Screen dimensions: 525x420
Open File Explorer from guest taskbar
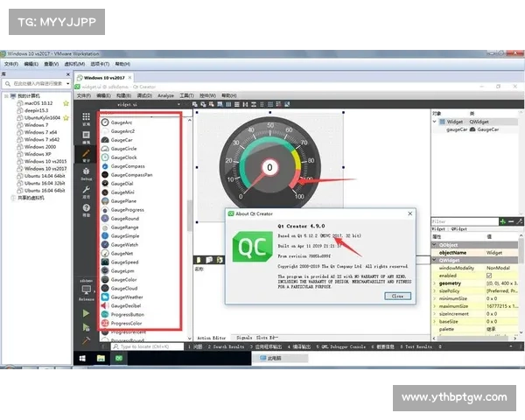(101, 359)
